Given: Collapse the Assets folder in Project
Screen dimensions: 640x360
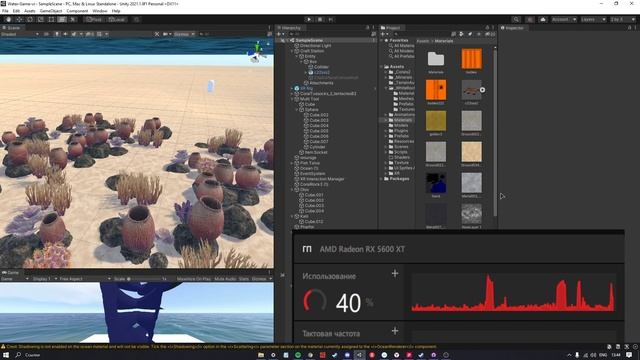Looking at the screenshot, I should pos(382,67).
